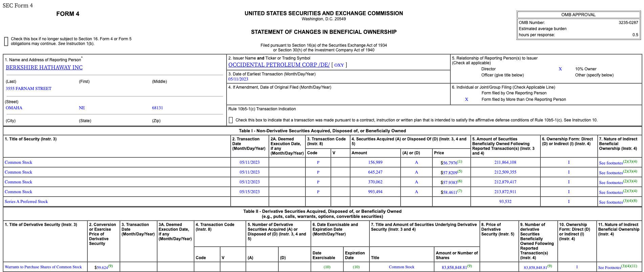Click the Series A Preferred Stock amount 93,532
This screenshot has width=644, height=272.
pyautogui.click(x=505, y=202)
